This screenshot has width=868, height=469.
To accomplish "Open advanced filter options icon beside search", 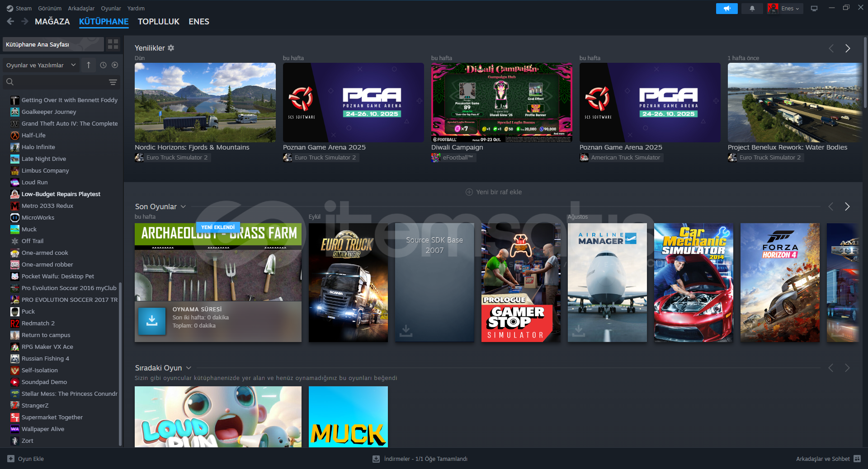I will click(x=113, y=82).
